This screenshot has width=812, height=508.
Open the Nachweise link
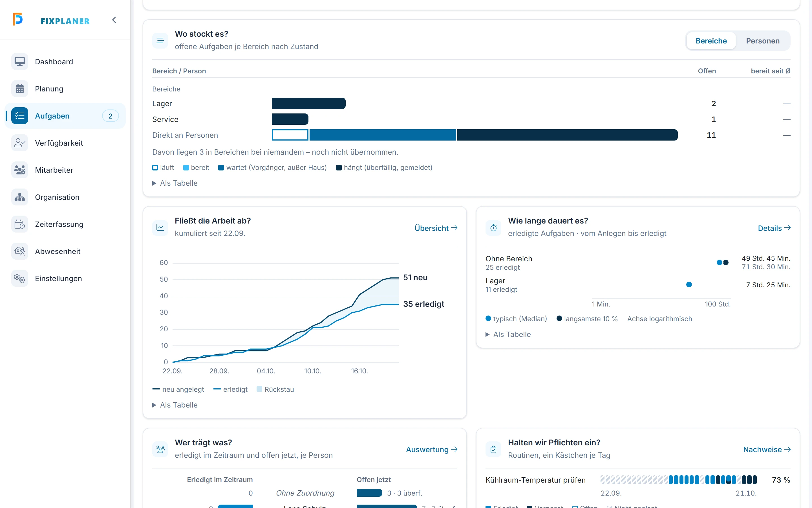tap(767, 449)
